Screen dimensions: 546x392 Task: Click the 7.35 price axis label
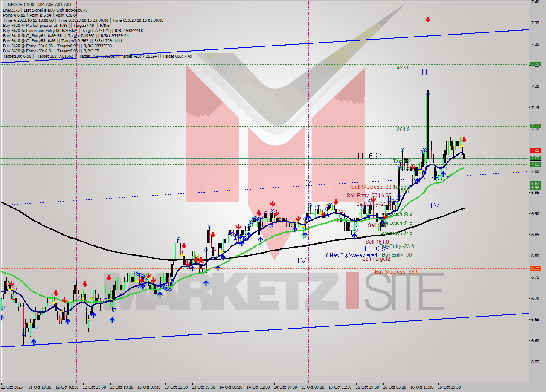535,23
